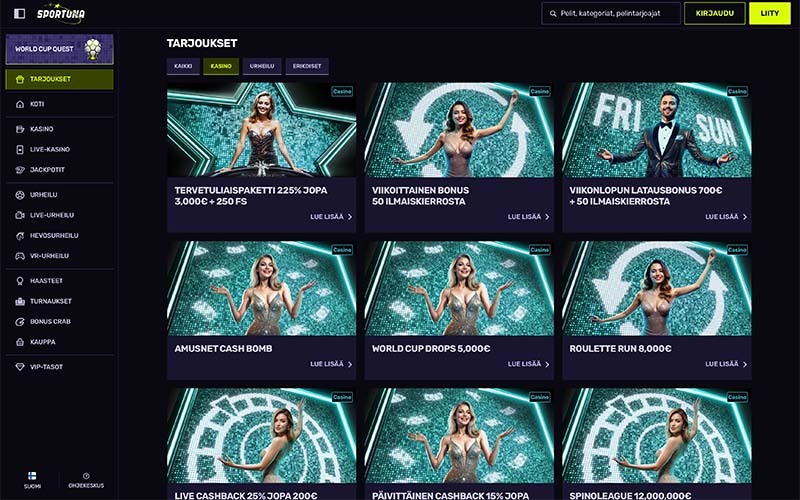The height and width of the screenshot is (500, 800).
Task: Select the Kaikki offers filter tab
Action: [x=183, y=66]
